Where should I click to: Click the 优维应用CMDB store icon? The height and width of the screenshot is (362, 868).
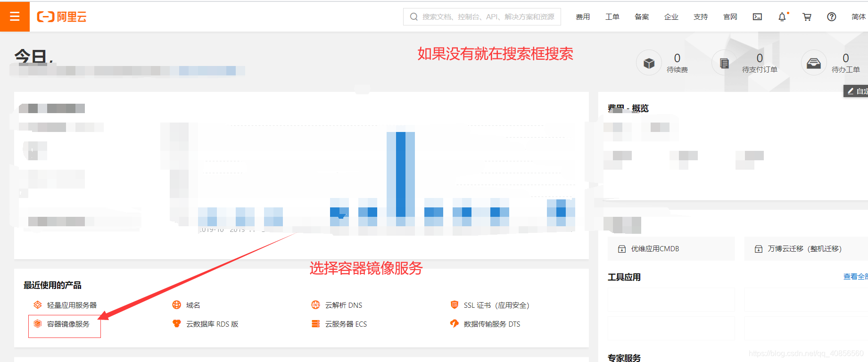pos(622,249)
